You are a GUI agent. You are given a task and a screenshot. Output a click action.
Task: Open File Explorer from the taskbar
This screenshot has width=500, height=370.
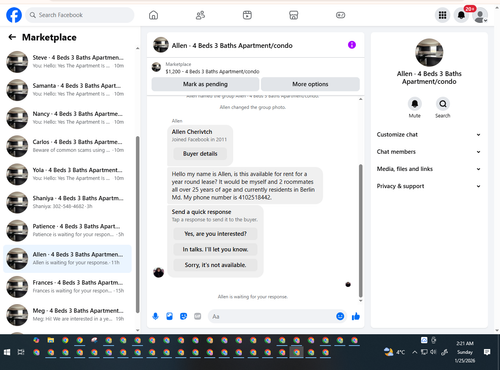point(51,340)
